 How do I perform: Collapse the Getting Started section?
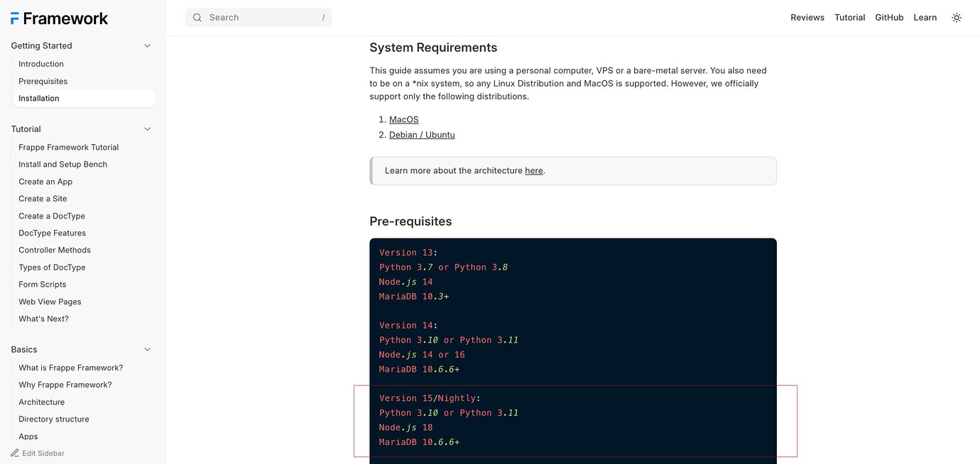[147, 45]
